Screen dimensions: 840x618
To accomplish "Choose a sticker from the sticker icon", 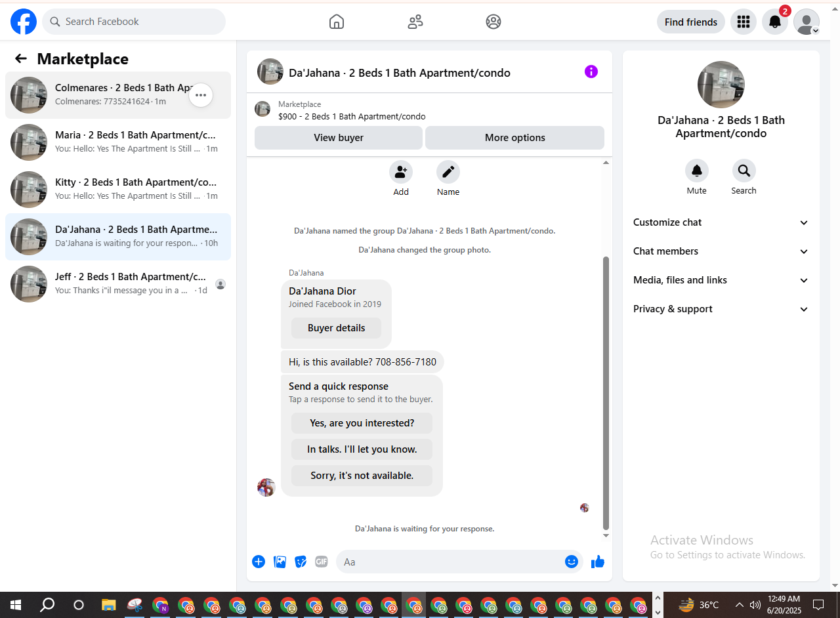I will click(301, 562).
